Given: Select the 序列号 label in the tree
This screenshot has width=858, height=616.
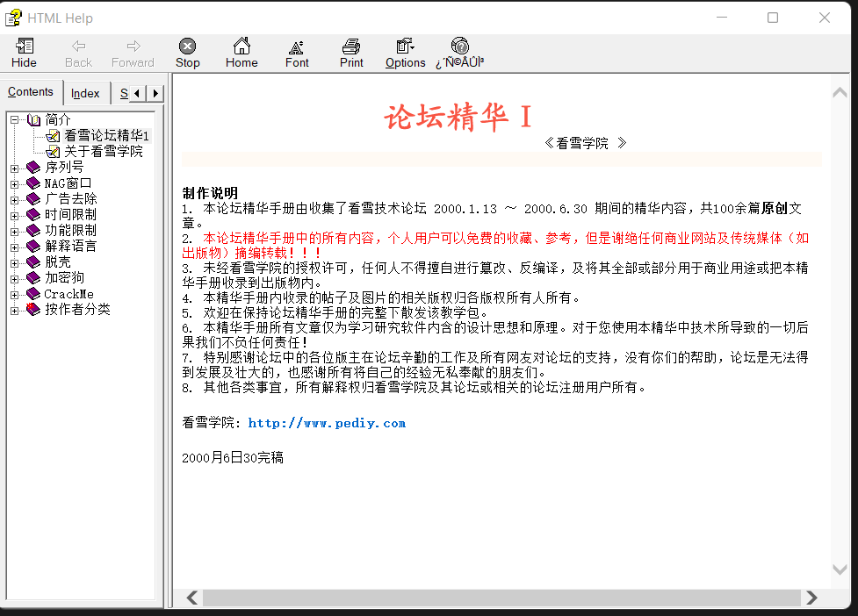Looking at the screenshot, I should pos(64,168).
